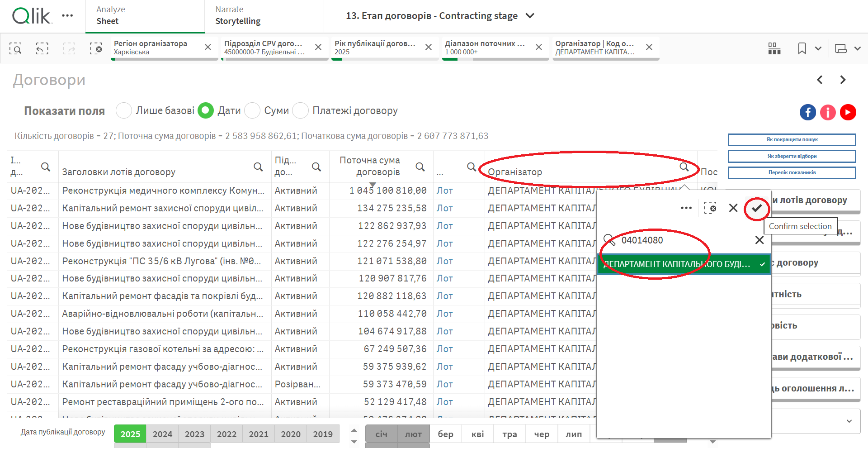Expand the bookmarks dropdown arrow
Viewport: 868px width, 453px height.
coord(818,48)
